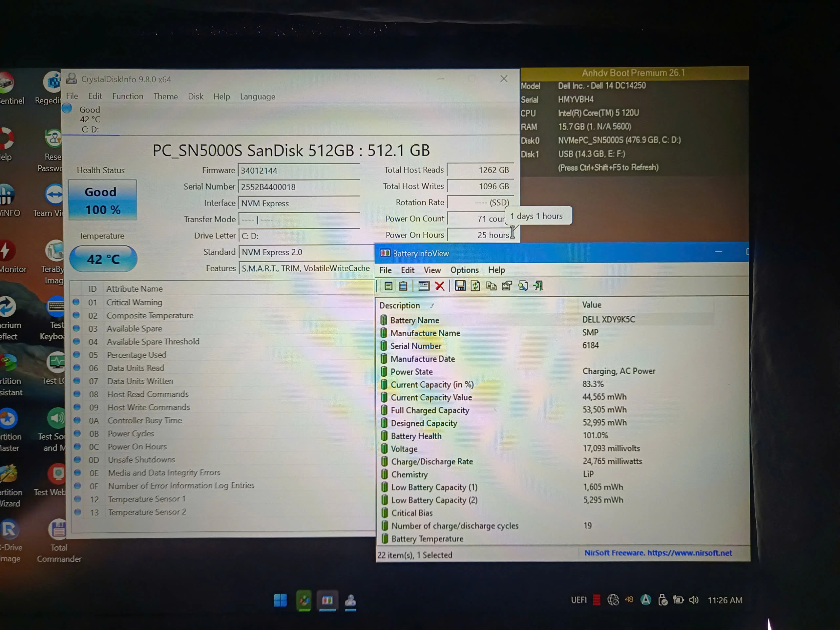Select the Total Commander desktop icon
This screenshot has width=840, height=630.
click(x=59, y=541)
